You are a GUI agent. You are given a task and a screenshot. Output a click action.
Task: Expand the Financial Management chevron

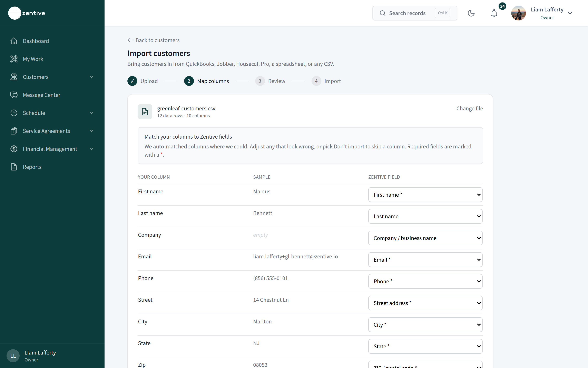[x=91, y=149]
